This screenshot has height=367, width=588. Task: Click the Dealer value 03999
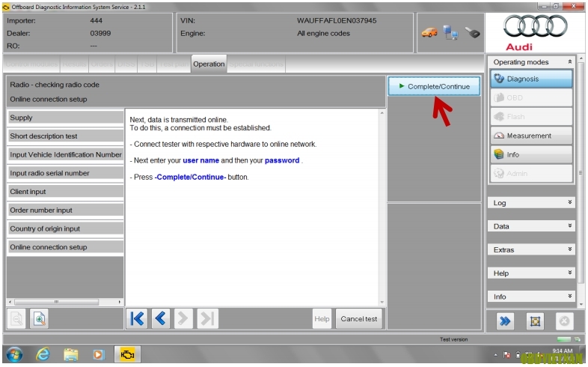100,33
